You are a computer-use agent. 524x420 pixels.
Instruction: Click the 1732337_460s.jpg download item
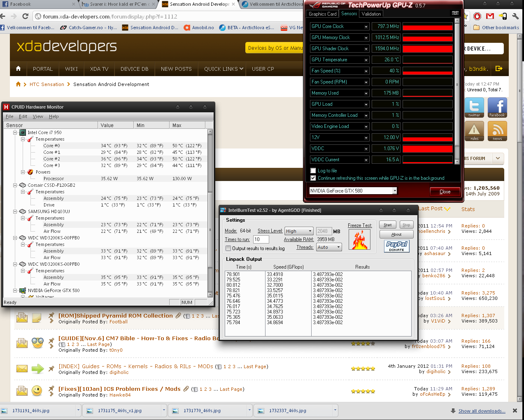tap(296, 411)
